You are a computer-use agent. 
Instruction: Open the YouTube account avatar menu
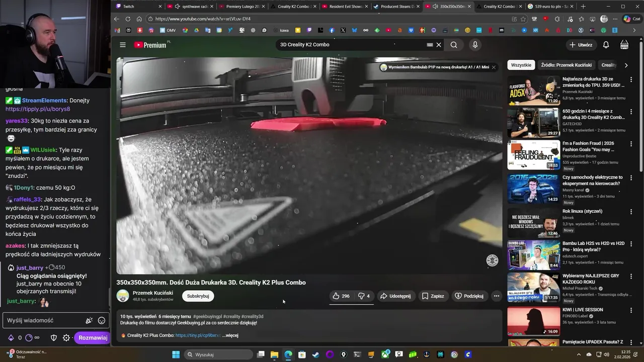click(624, 45)
